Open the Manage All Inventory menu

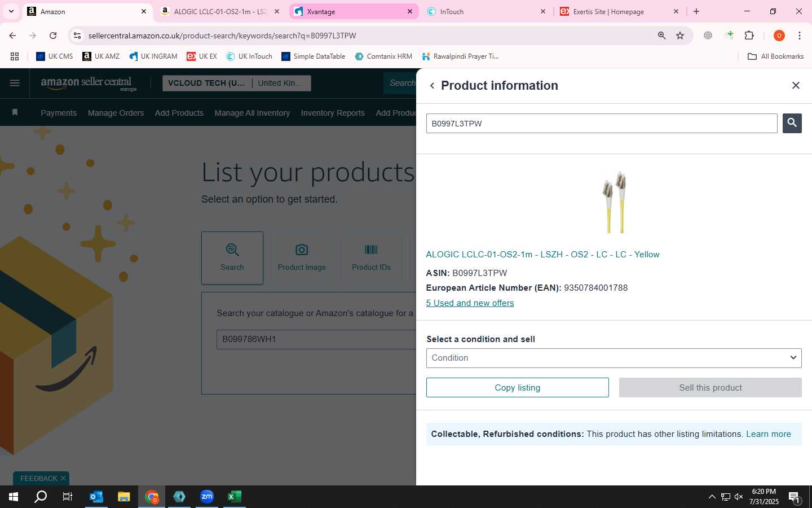(252, 113)
